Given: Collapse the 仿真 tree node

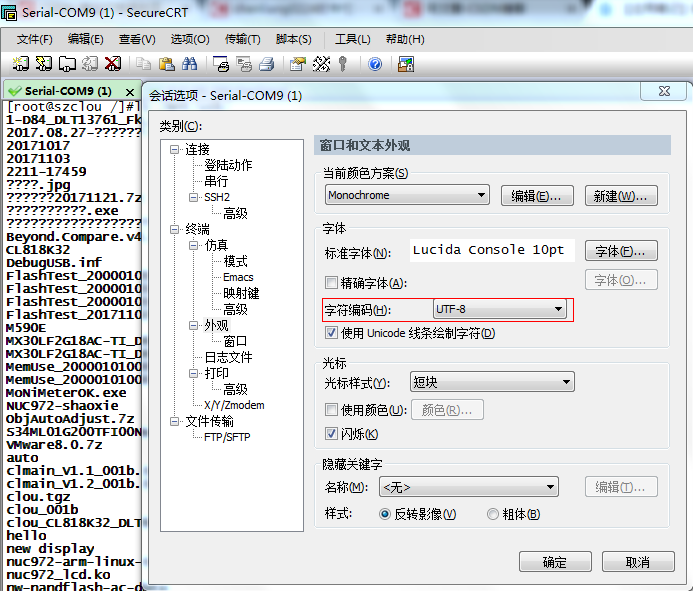Looking at the screenshot, I should [194, 245].
